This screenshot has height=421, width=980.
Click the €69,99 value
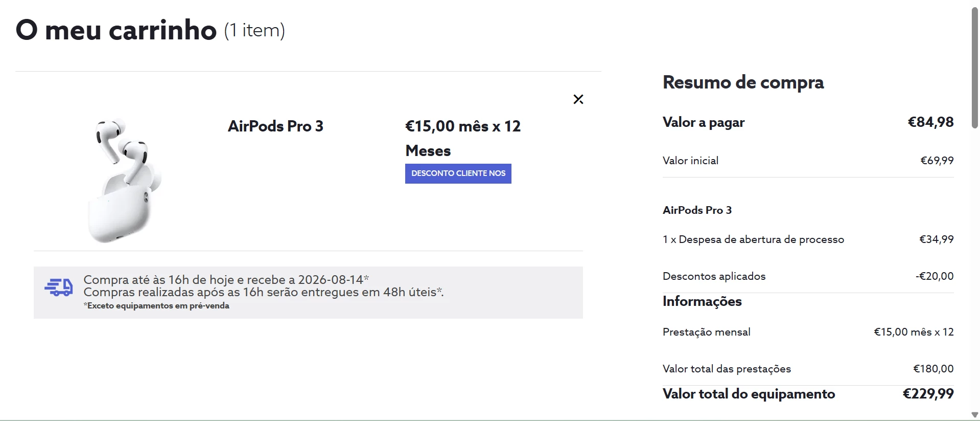pyautogui.click(x=937, y=161)
